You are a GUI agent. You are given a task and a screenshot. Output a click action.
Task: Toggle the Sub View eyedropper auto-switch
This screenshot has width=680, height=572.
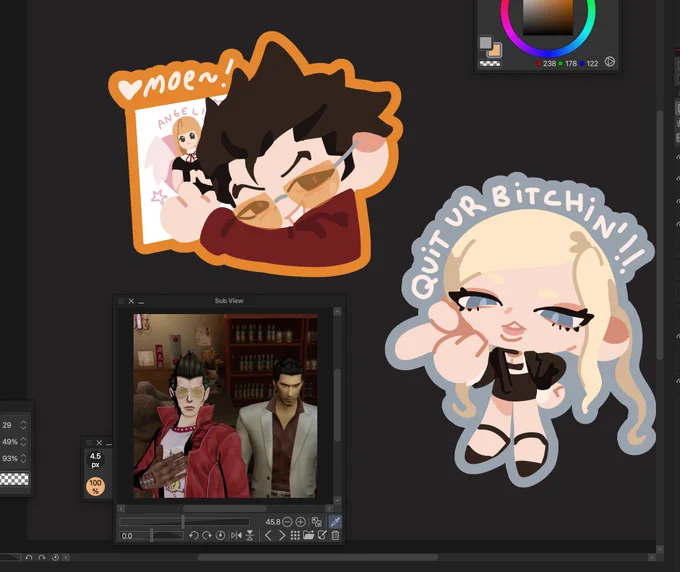pos(335,522)
